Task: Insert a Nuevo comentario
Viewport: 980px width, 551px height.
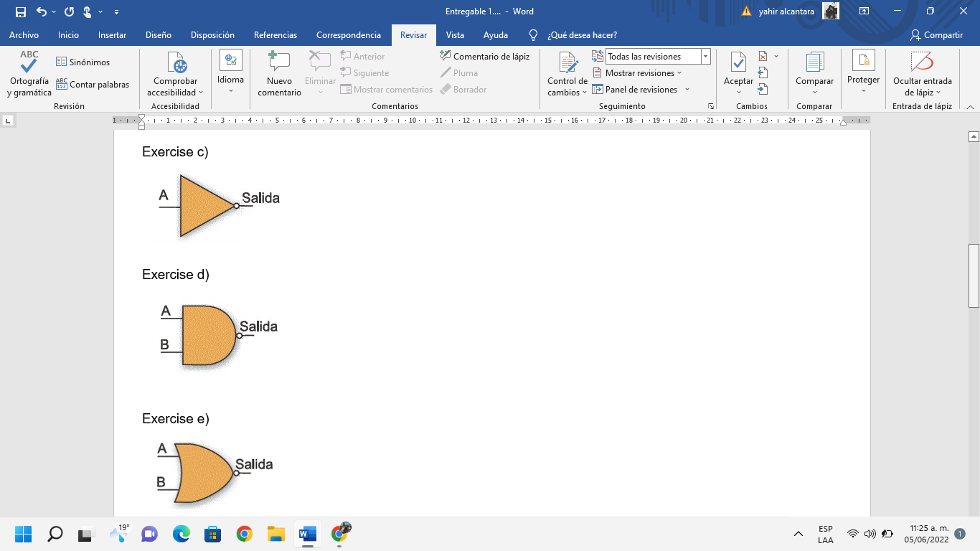Action: (x=279, y=74)
